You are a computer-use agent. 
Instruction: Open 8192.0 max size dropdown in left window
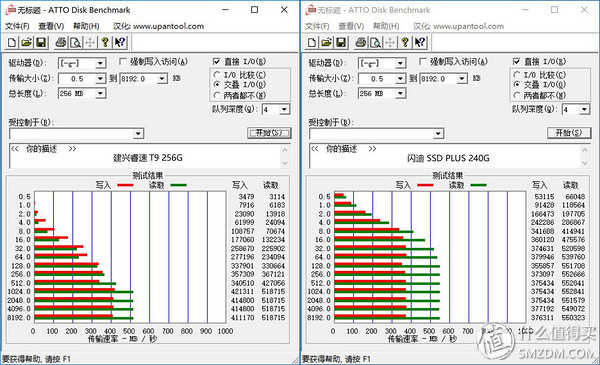[162, 79]
